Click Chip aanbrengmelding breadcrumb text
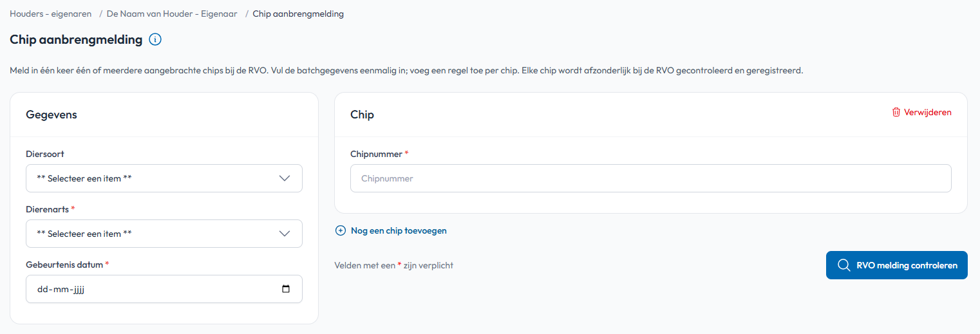980x334 pixels. (x=298, y=14)
